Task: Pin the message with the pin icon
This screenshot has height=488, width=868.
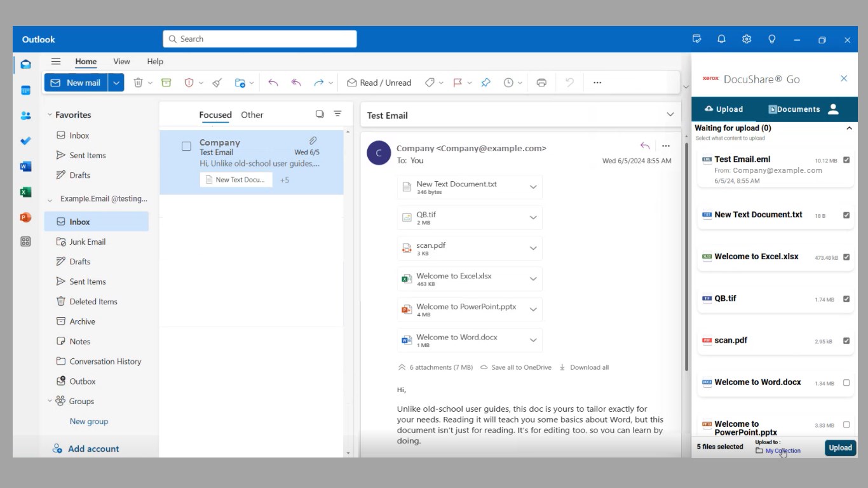Action: [486, 83]
